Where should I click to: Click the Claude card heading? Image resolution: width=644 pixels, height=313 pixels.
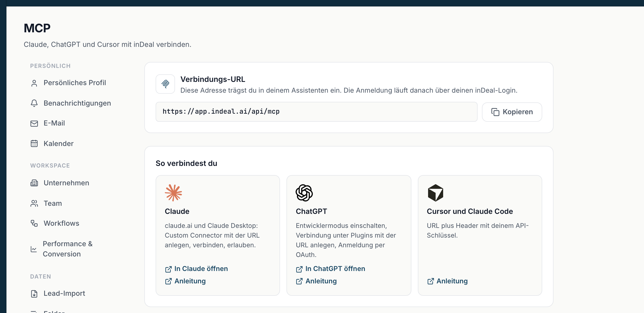177,211
